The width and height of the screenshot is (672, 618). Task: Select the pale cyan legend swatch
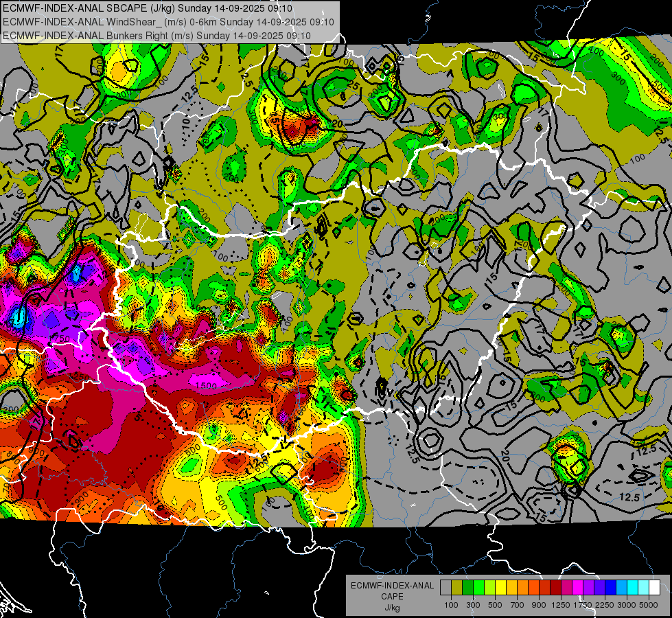click(x=644, y=587)
